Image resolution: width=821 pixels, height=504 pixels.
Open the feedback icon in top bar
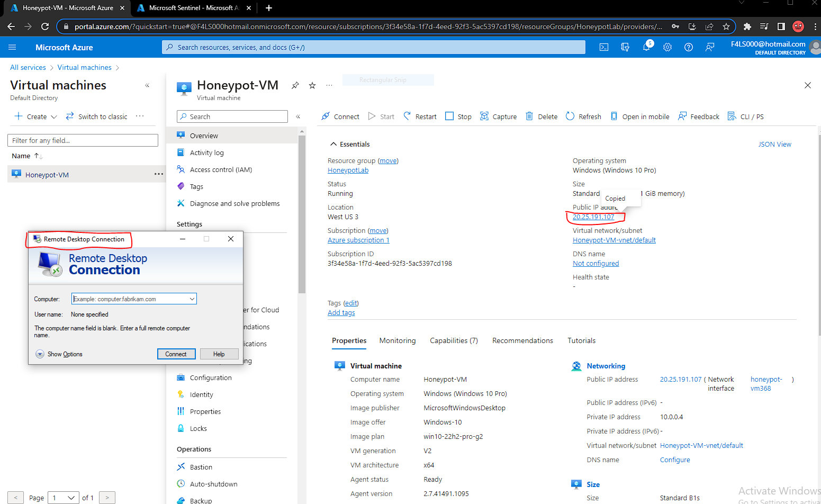point(710,47)
